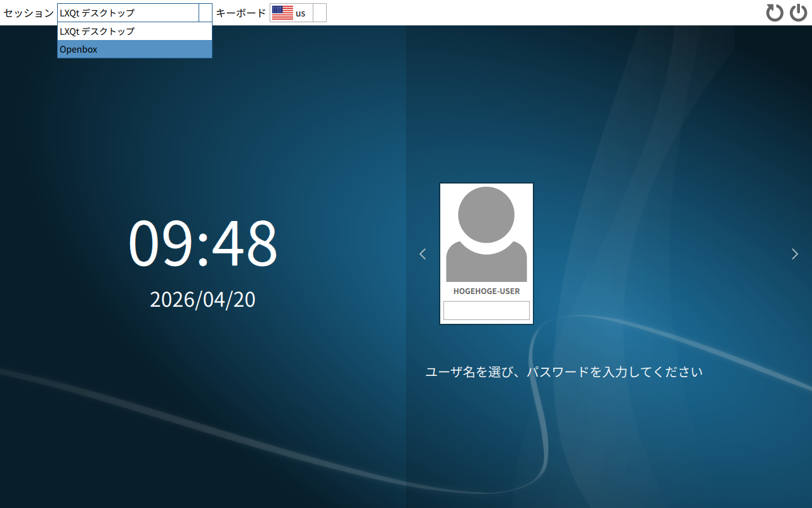
Task: Click the password prompt message text
Action: point(564,372)
